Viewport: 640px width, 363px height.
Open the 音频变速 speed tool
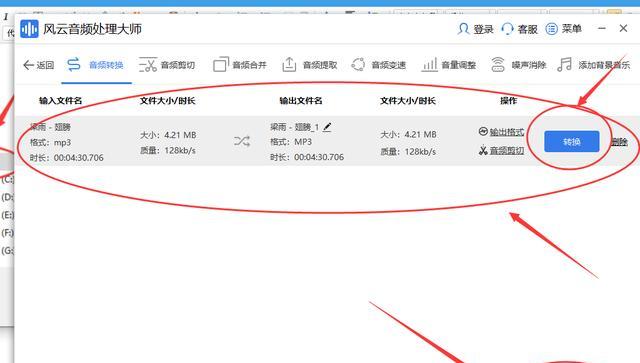coord(378,65)
